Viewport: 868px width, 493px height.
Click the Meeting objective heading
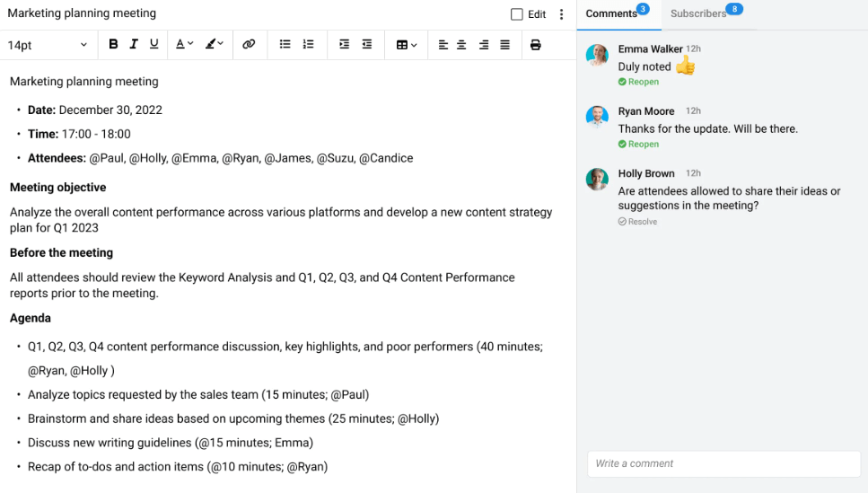click(x=57, y=187)
